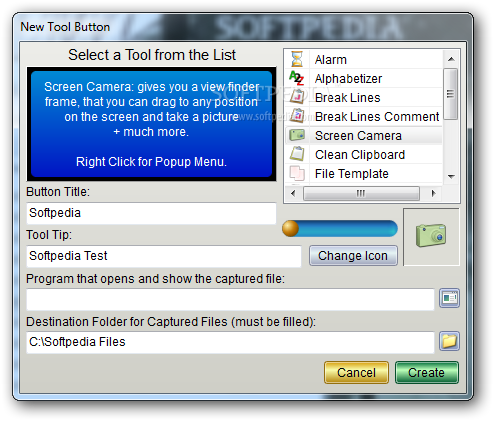Select Screen Camera in the tool list

point(364,136)
